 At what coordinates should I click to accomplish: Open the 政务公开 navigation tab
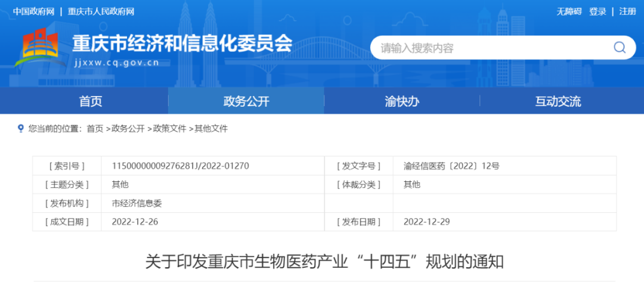tap(246, 101)
